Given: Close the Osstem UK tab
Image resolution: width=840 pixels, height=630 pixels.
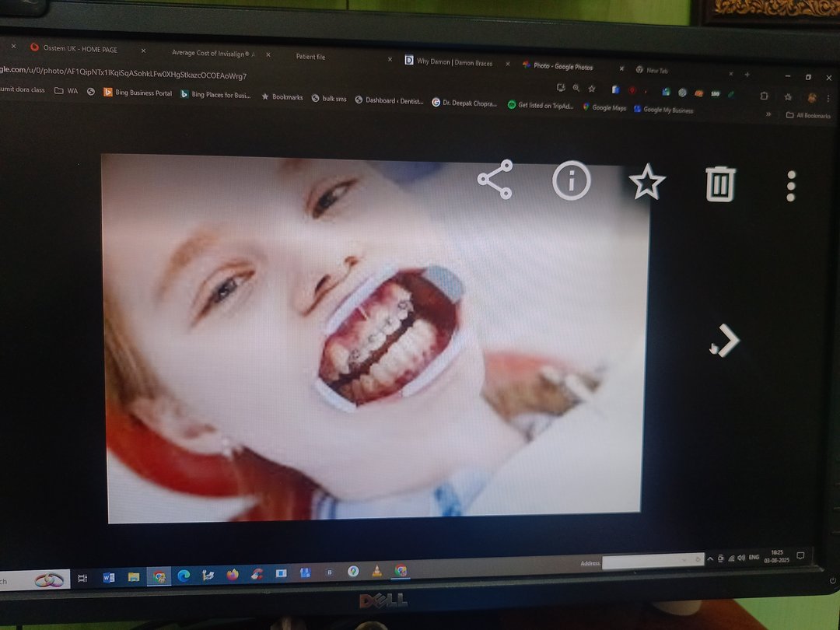Looking at the screenshot, I should click(143, 51).
